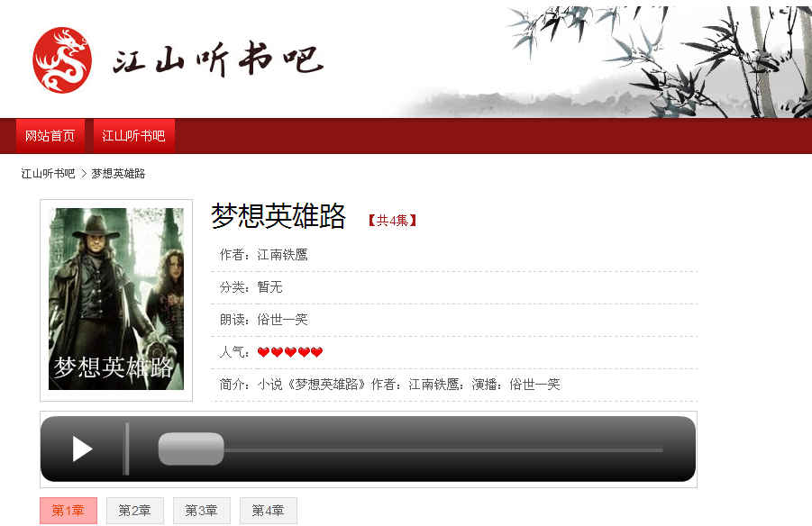The width and height of the screenshot is (812, 526).
Task: Click the 江山听书吧 breadcrumb link
Action: [48, 174]
